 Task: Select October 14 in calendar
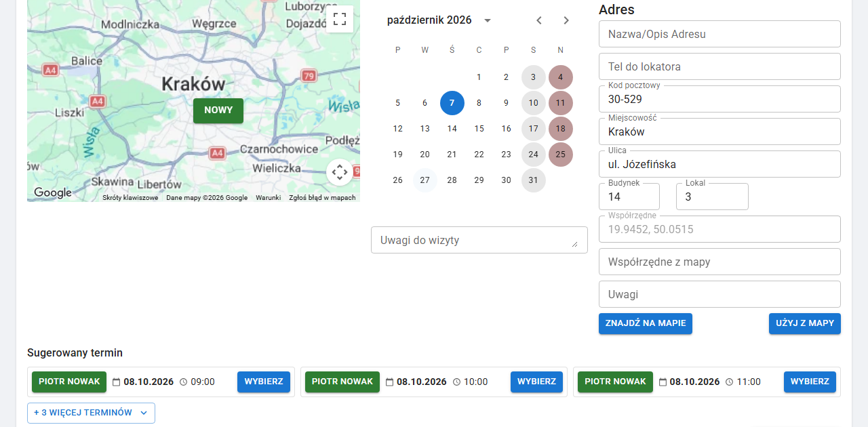pyautogui.click(x=452, y=129)
